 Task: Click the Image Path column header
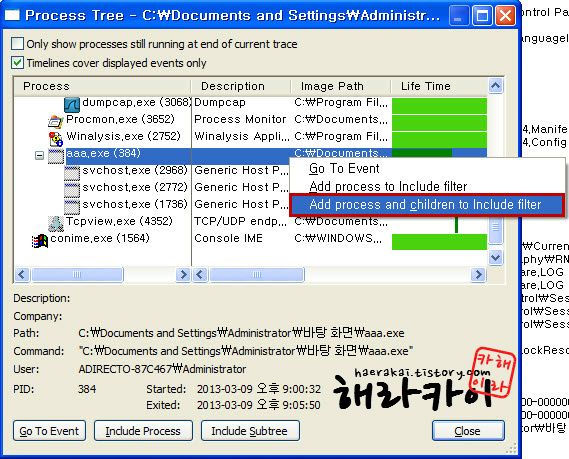pos(341,86)
